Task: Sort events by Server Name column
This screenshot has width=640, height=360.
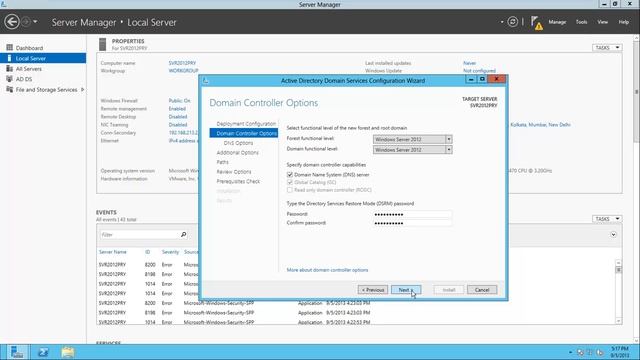Action: tap(113, 252)
